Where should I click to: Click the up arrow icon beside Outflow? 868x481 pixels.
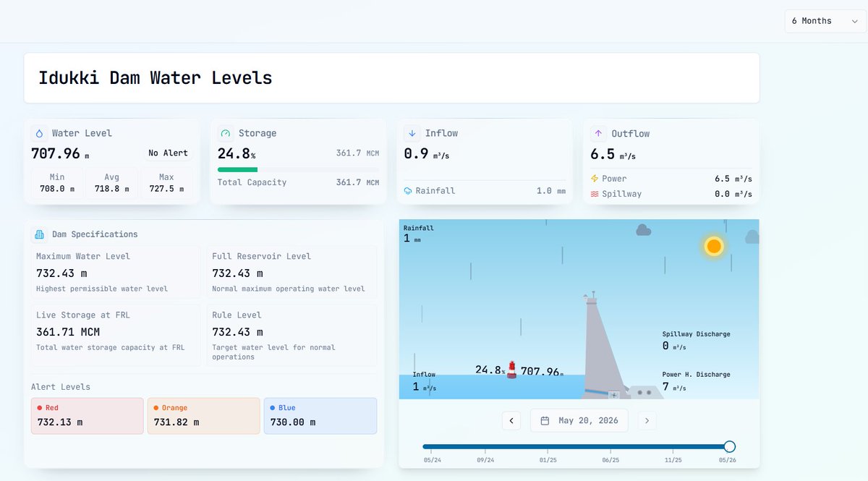click(x=598, y=134)
